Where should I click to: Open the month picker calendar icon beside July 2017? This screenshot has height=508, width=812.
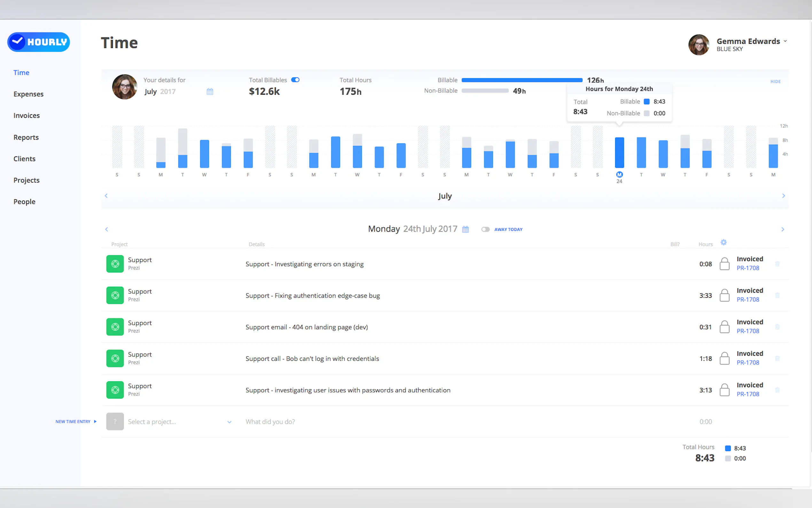point(210,91)
